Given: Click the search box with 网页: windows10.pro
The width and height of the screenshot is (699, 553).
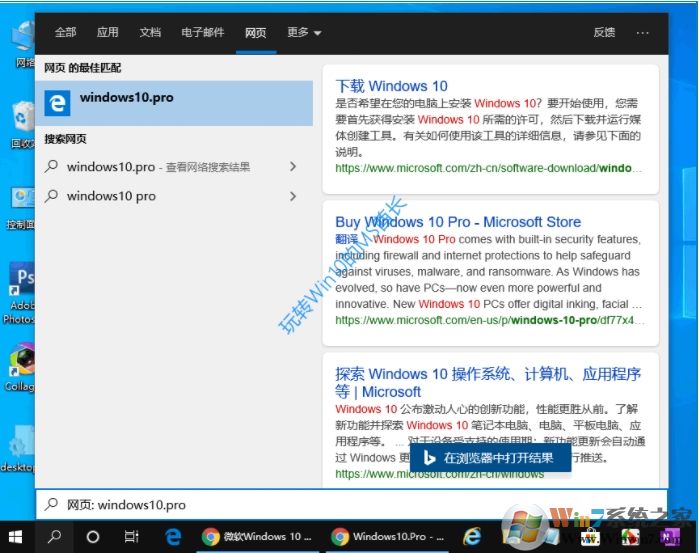Looking at the screenshot, I should 351,504.
